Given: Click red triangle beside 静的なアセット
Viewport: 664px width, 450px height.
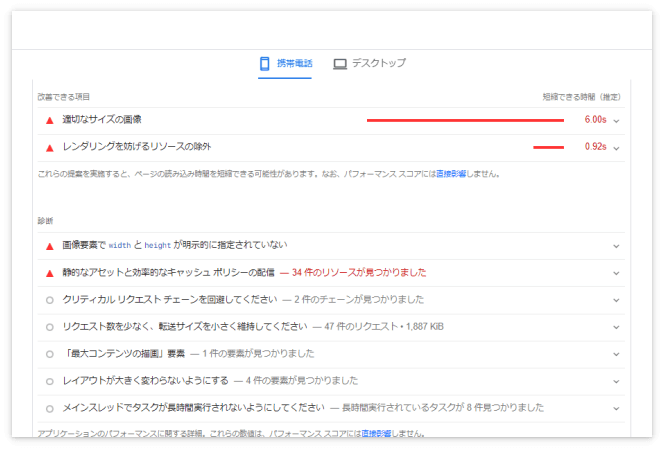Looking at the screenshot, I should 50,273.
